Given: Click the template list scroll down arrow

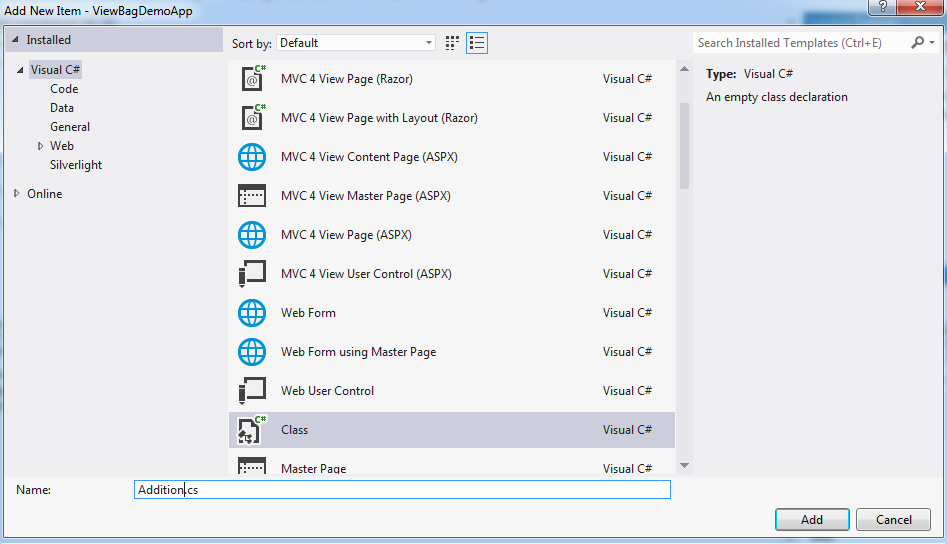Looking at the screenshot, I should pos(684,466).
